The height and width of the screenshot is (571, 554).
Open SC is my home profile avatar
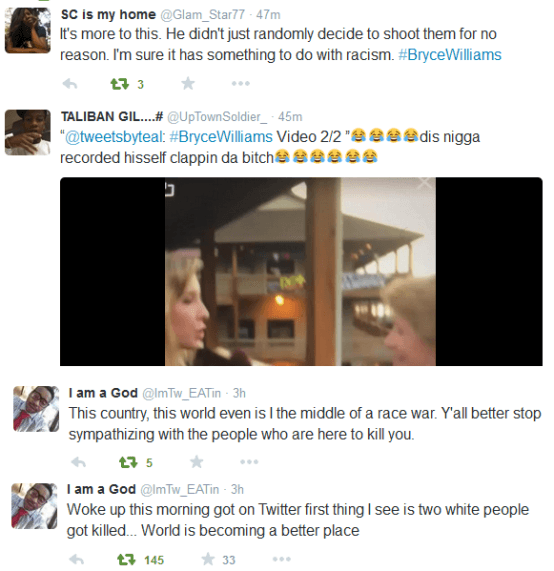pos(28,31)
